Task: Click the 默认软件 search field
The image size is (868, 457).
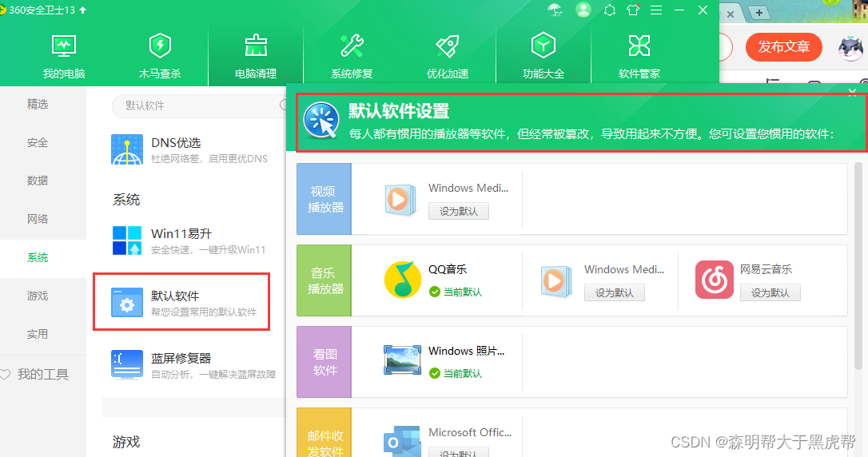Action: [199, 105]
